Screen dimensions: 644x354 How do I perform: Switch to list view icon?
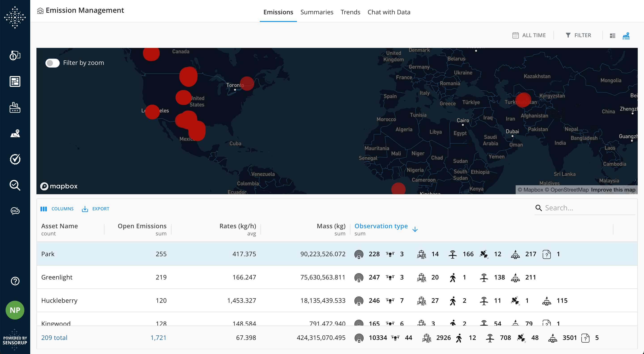tap(612, 36)
